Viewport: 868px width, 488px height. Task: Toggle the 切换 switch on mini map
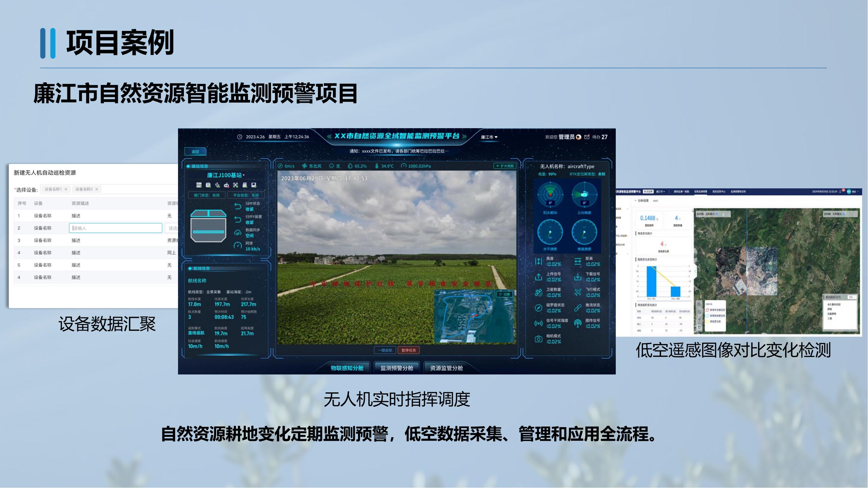click(504, 294)
